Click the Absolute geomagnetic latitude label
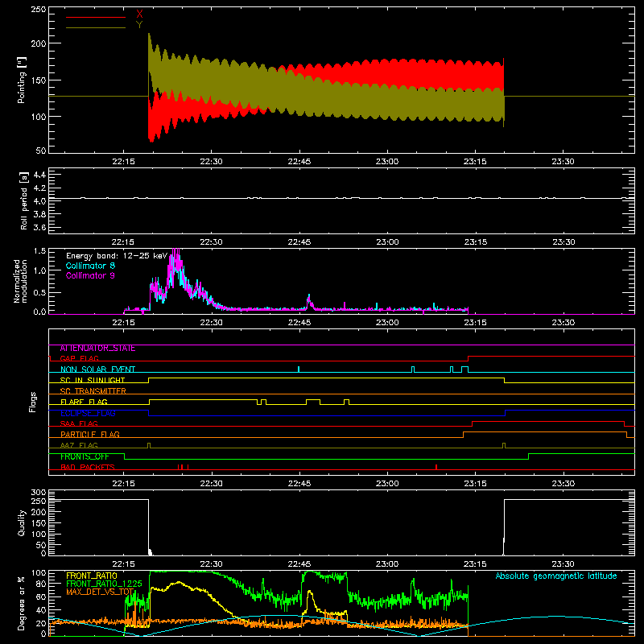 (556, 576)
